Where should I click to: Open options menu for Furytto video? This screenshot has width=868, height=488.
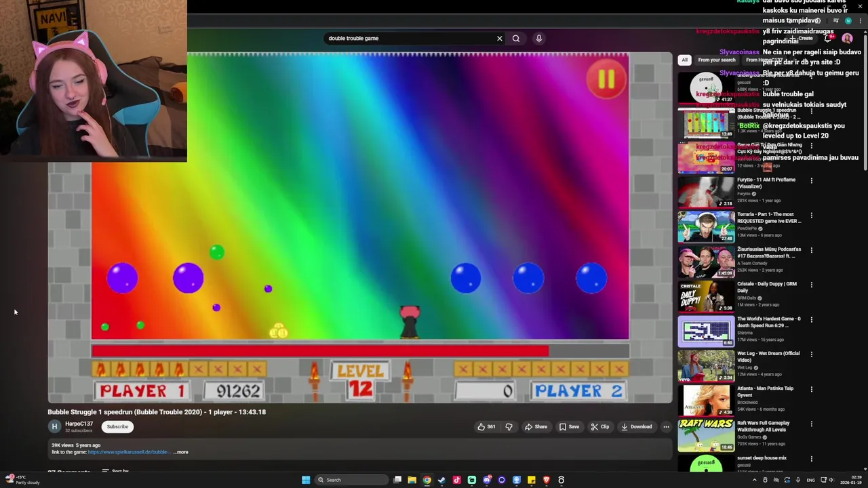pyautogui.click(x=811, y=181)
